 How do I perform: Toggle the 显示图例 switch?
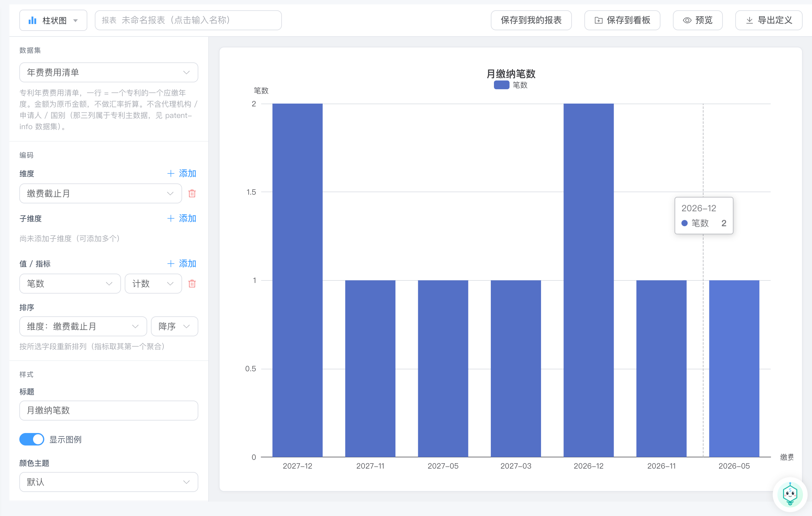coord(32,439)
